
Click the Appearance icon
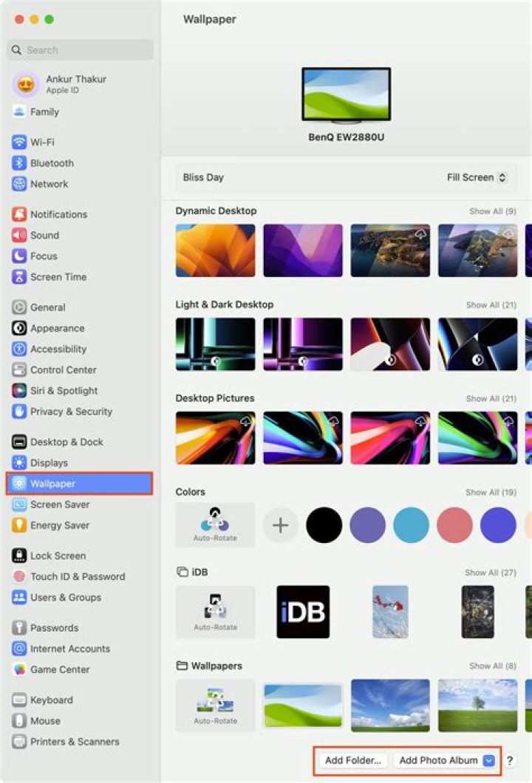click(19, 328)
